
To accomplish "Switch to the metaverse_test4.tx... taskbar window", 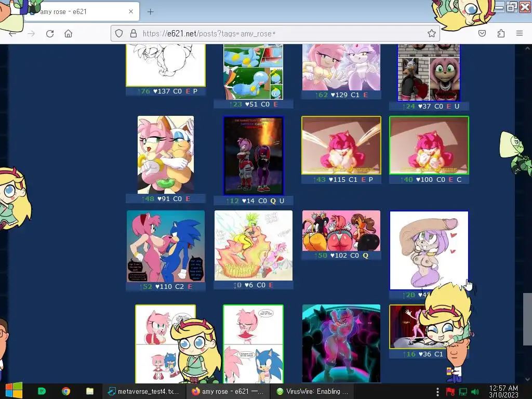I will click(144, 391).
